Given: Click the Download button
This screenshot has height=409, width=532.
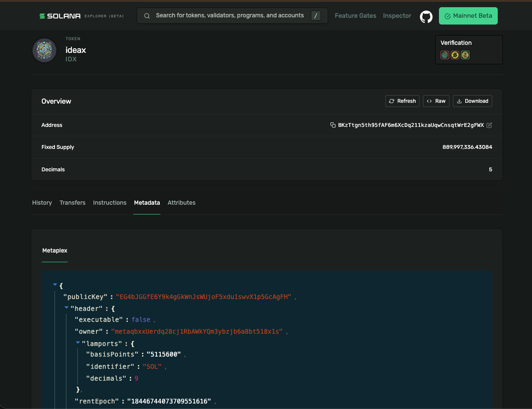Looking at the screenshot, I should click(x=472, y=101).
